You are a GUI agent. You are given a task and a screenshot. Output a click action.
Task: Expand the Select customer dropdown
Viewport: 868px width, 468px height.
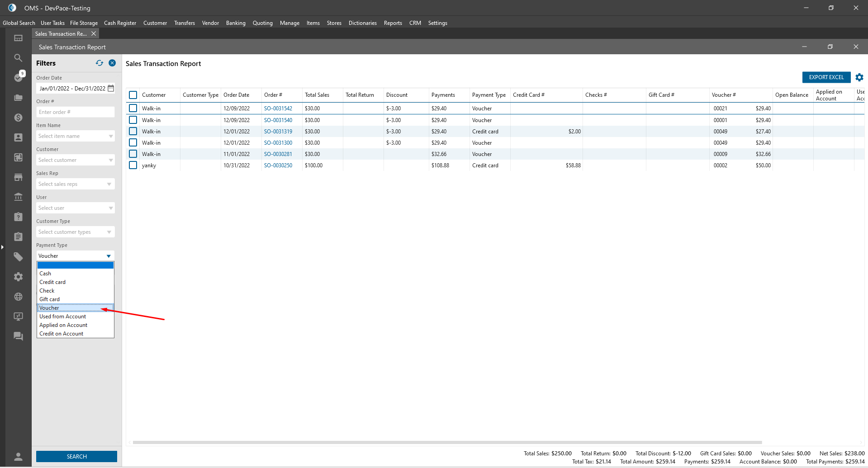coord(75,160)
